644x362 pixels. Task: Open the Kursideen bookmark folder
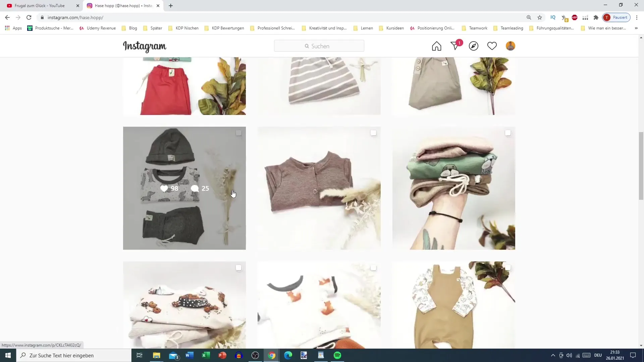click(391, 28)
